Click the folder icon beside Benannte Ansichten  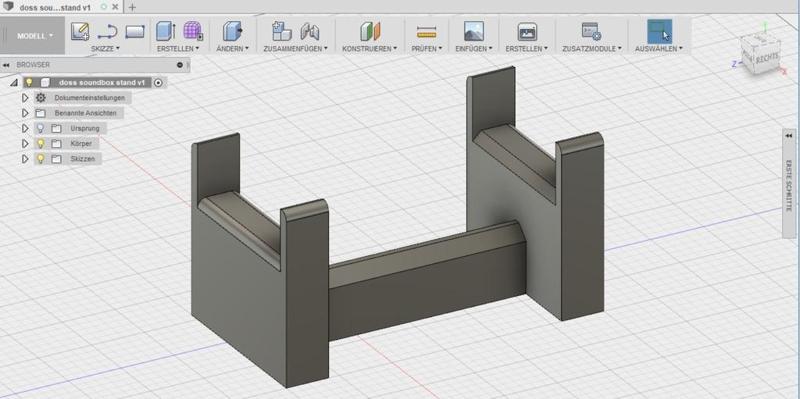[40, 113]
